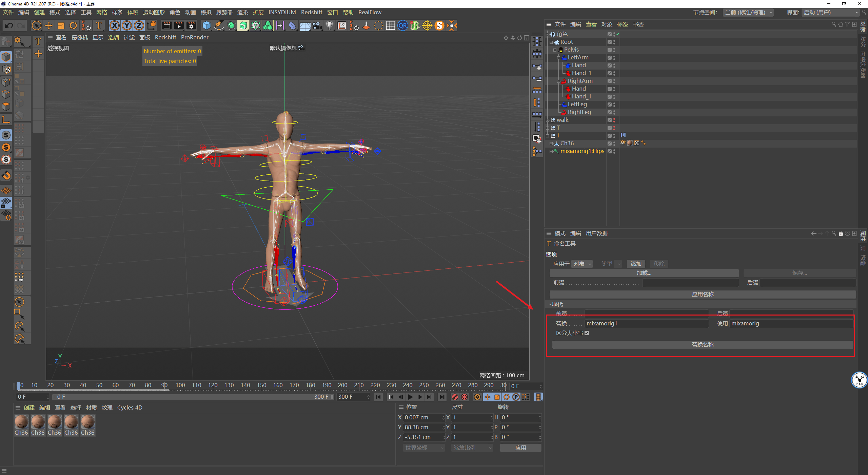Screen dimensions: 868x475
Task: Click frame 150 on timeline ruler
Action: coord(261,385)
